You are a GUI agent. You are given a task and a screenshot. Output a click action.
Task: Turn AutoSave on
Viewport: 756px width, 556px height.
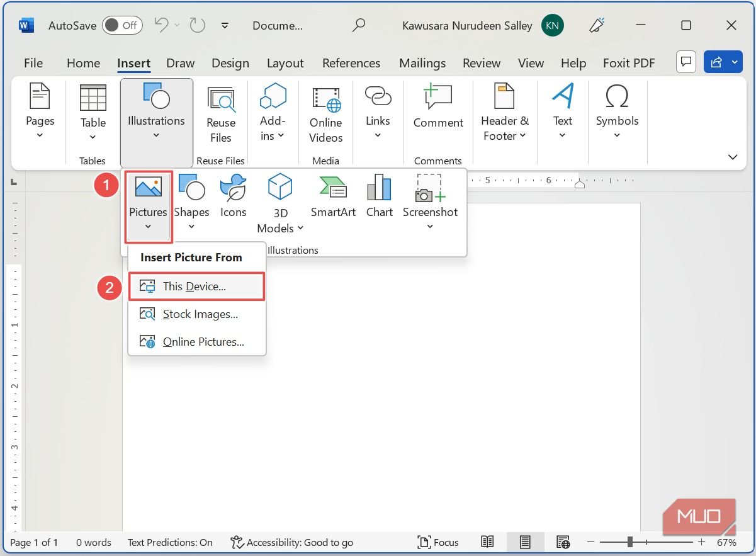(121, 26)
